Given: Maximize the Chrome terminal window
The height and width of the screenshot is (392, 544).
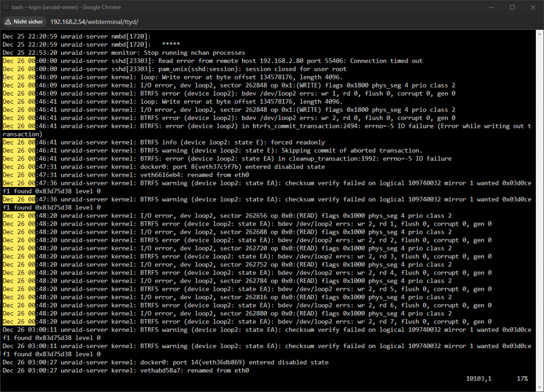Looking at the screenshot, I should (512, 7).
